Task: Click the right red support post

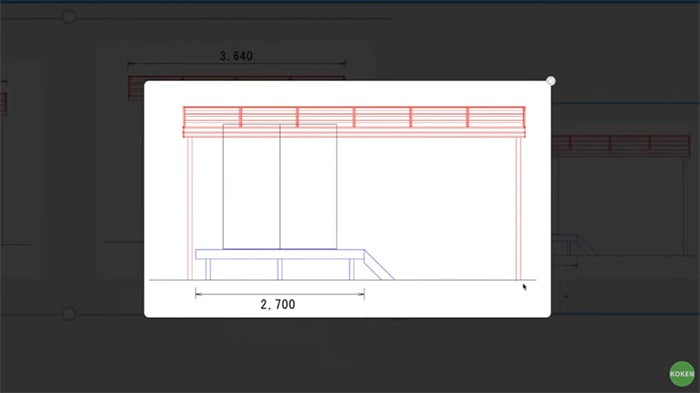Action: click(518, 208)
